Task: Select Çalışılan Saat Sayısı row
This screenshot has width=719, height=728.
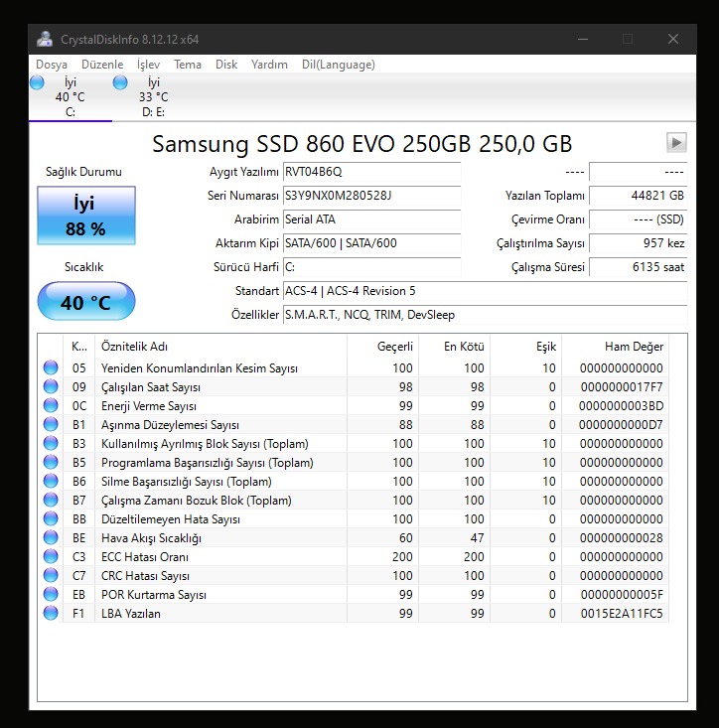Action: coord(354,386)
